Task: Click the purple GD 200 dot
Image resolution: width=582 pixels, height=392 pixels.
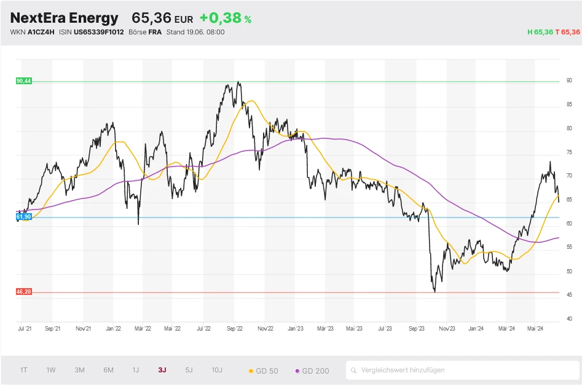Action: point(297,371)
